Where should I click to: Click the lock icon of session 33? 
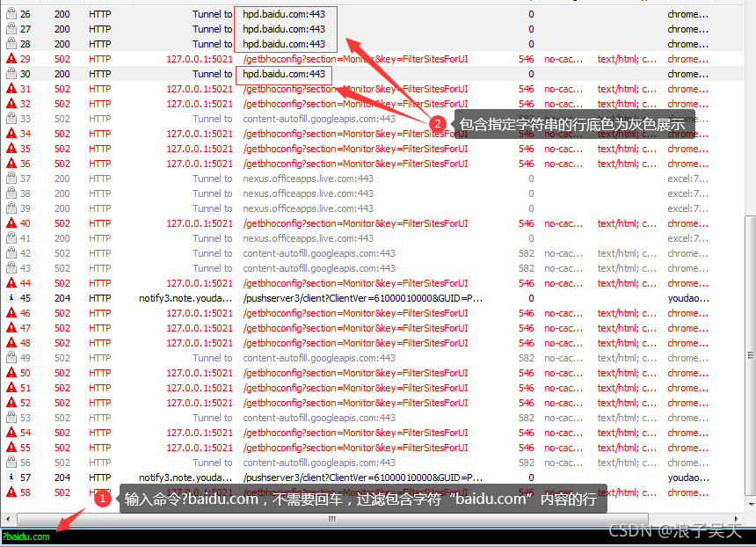coord(11,118)
